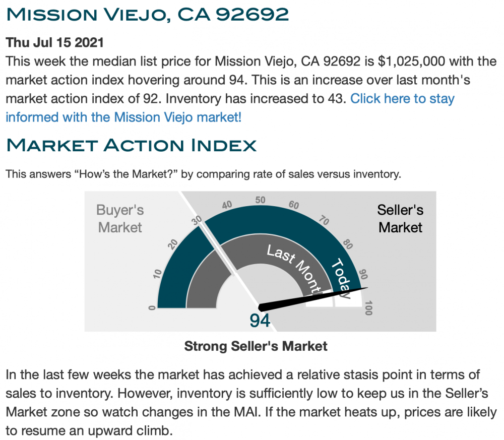Click the Strong Seller's Market caption
This screenshot has width=504, height=440.
256,346
